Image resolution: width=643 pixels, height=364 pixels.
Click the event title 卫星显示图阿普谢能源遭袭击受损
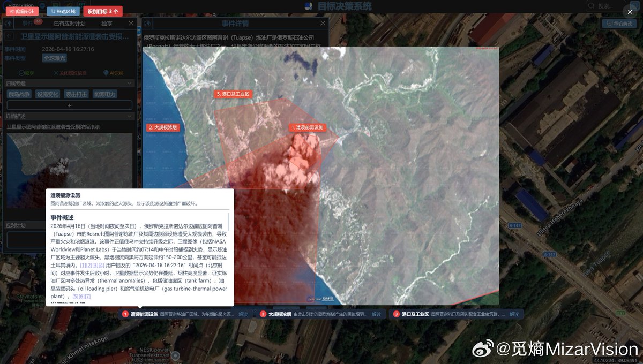[x=74, y=36]
